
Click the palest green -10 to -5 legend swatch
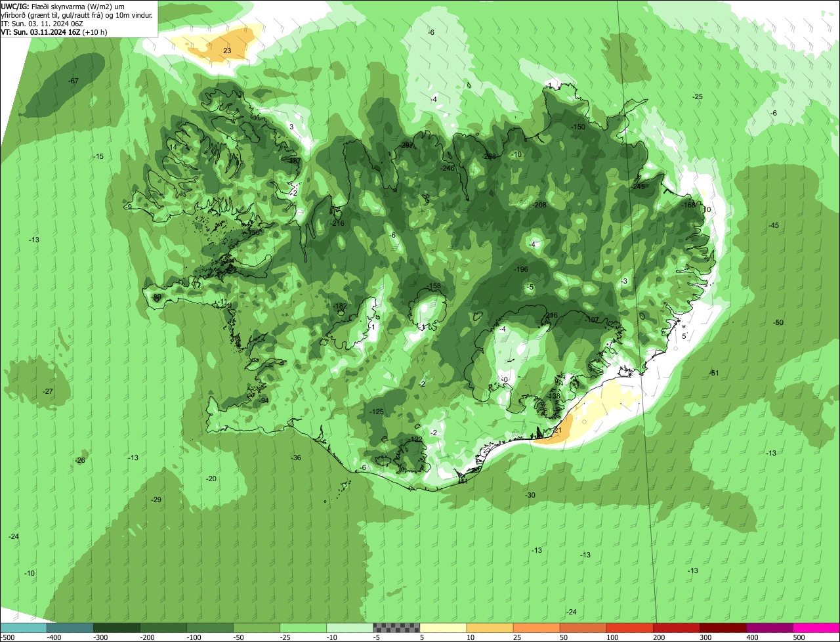(x=350, y=628)
